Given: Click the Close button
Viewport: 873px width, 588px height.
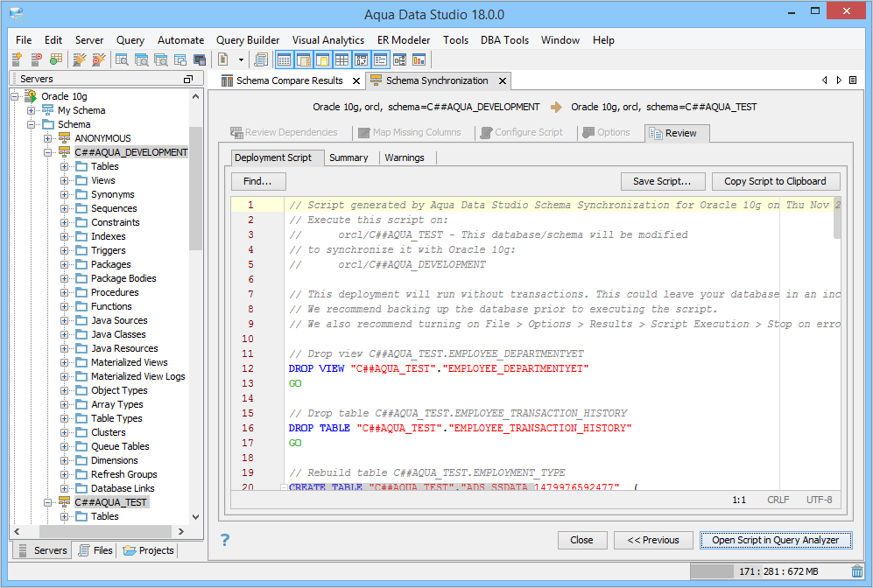Looking at the screenshot, I should point(581,540).
